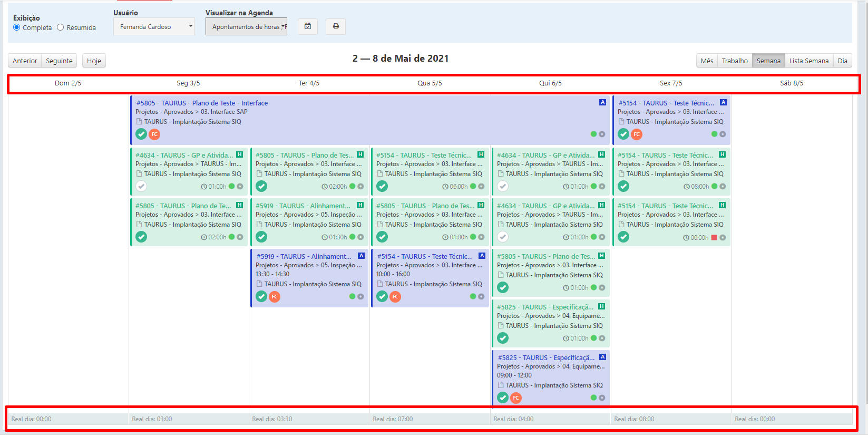Click the A badge on Friday #5154 appointment
This screenshot has height=436, width=868.
click(723, 102)
